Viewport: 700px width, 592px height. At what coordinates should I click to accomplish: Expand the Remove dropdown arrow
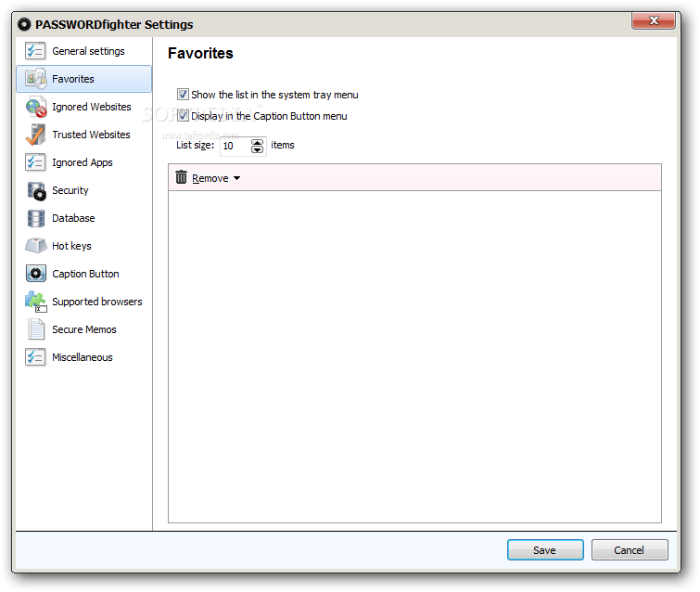(x=236, y=178)
